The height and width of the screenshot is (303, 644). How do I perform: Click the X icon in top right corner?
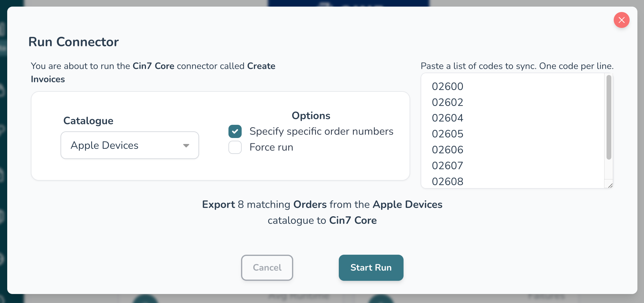pos(622,20)
